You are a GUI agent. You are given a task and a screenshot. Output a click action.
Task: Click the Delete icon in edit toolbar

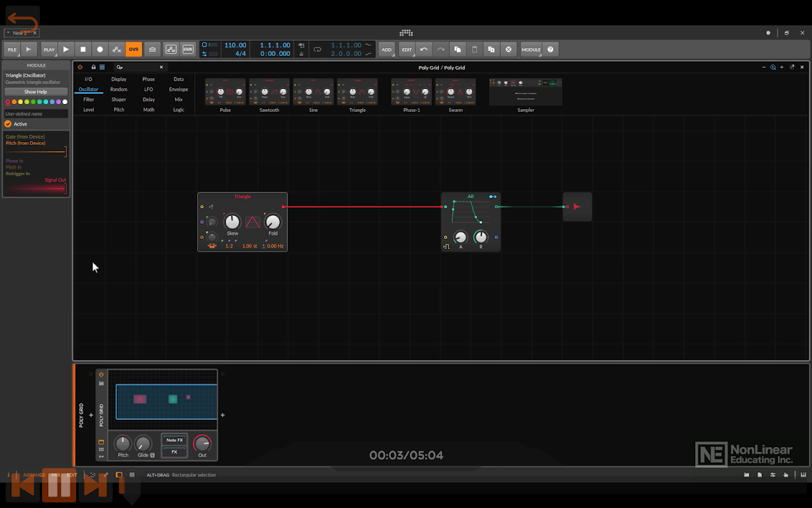(x=508, y=50)
